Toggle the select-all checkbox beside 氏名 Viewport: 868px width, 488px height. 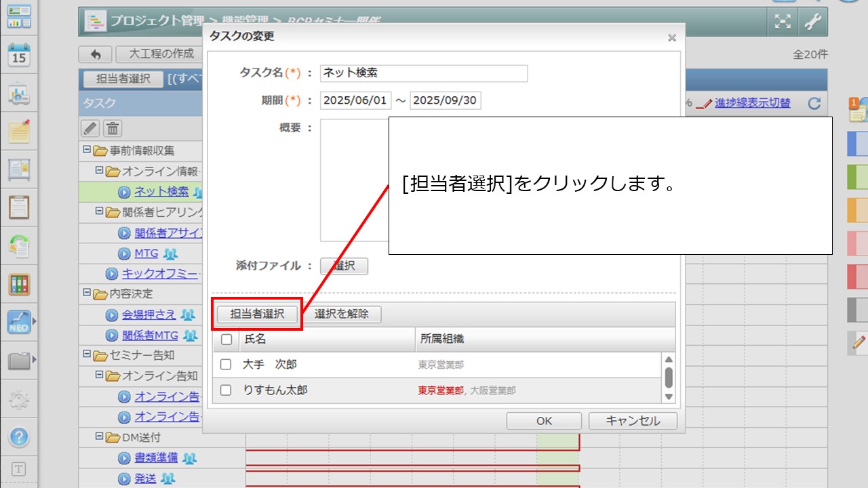pos(226,340)
